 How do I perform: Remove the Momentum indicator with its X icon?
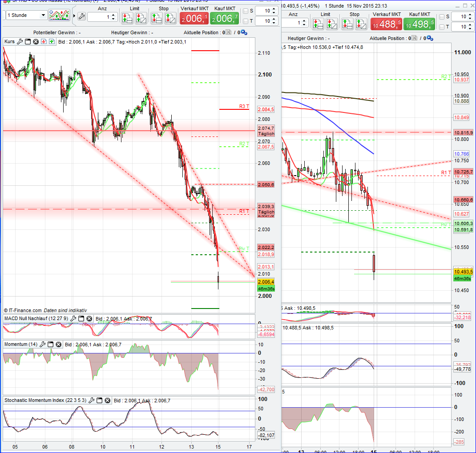(58, 344)
